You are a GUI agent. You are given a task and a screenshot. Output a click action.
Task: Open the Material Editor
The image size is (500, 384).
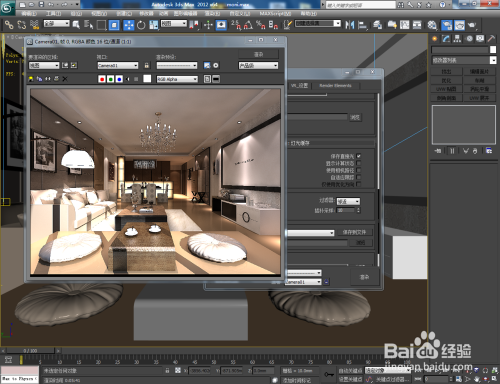[x=432, y=25]
